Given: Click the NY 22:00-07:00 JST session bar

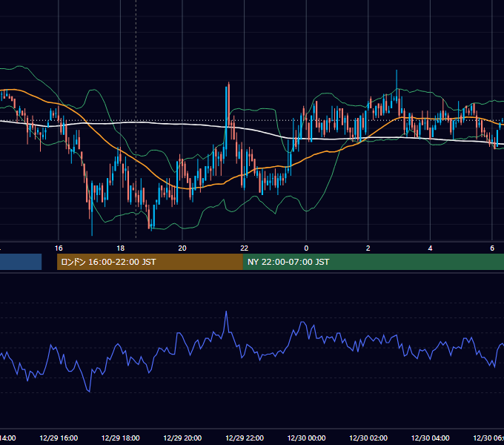Looking at the screenshot, I should click(x=373, y=262).
